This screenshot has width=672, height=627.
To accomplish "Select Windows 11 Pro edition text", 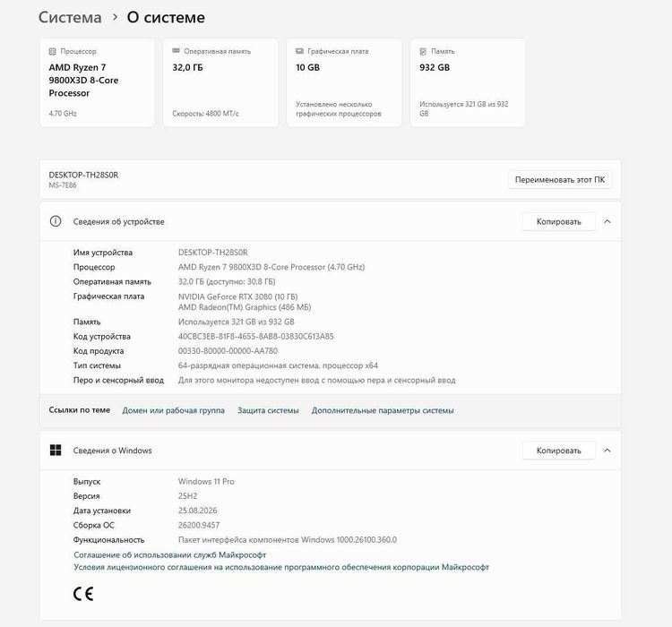I will tap(206, 481).
